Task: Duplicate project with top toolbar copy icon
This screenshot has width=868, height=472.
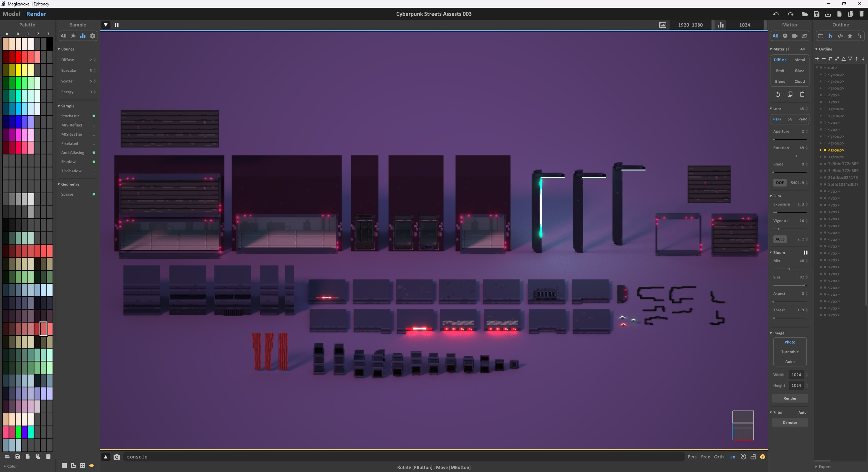Action: coord(850,14)
